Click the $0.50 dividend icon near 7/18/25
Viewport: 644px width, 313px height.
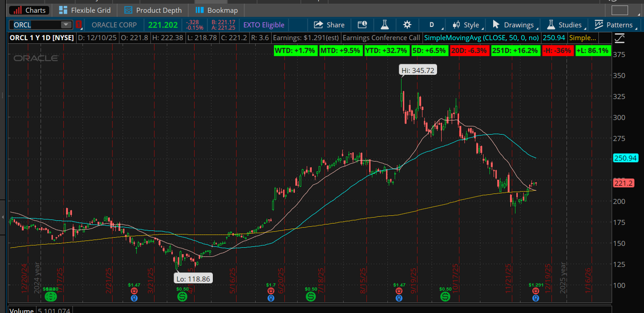click(x=311, y=296)
